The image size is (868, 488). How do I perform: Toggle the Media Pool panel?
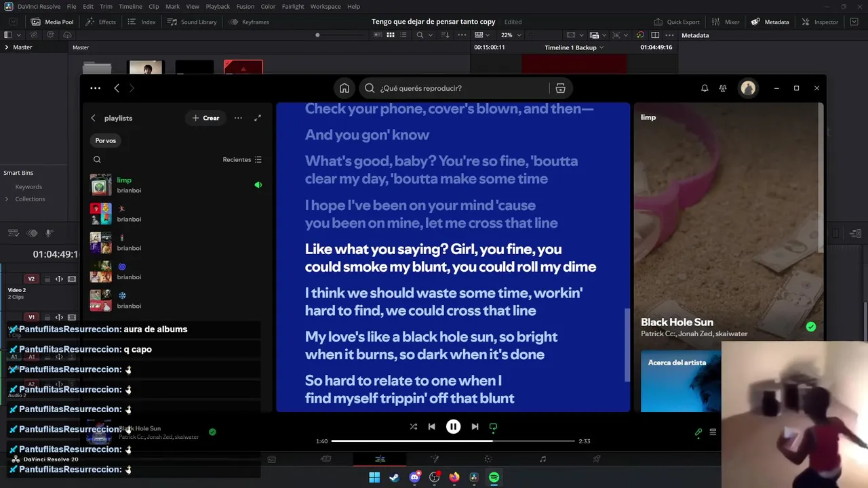pyautogui.click(x=52, y=22)
